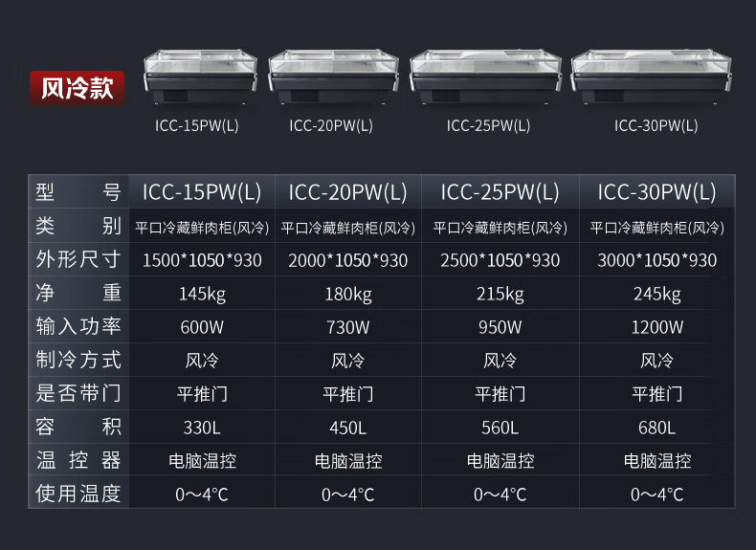Click the 外形尺寸 row label

coord(78,259)
